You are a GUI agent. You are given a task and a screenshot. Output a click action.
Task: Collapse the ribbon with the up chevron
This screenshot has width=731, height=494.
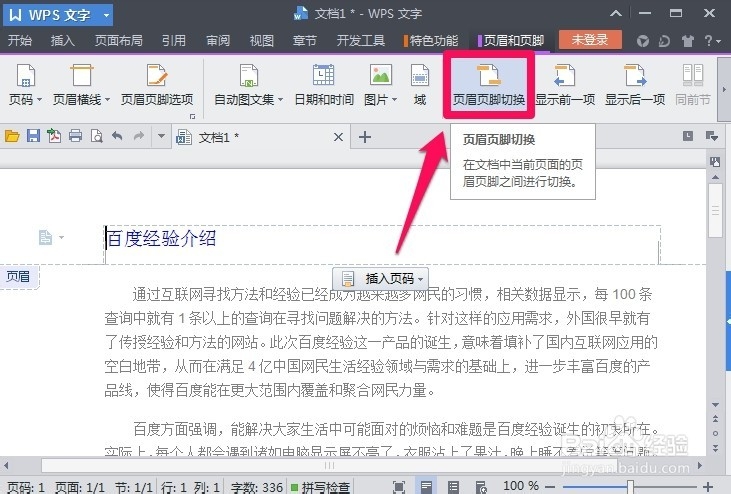click(x=616, y=14)
